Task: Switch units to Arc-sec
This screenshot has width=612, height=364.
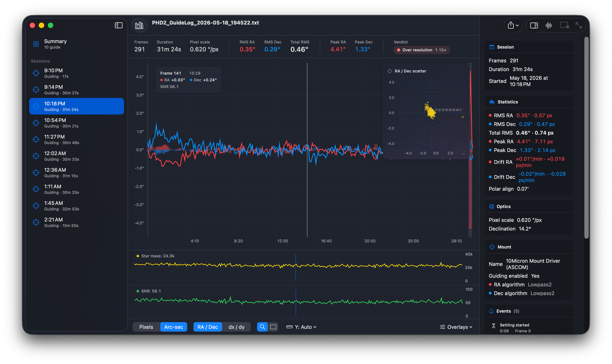Action: (174, 327)
